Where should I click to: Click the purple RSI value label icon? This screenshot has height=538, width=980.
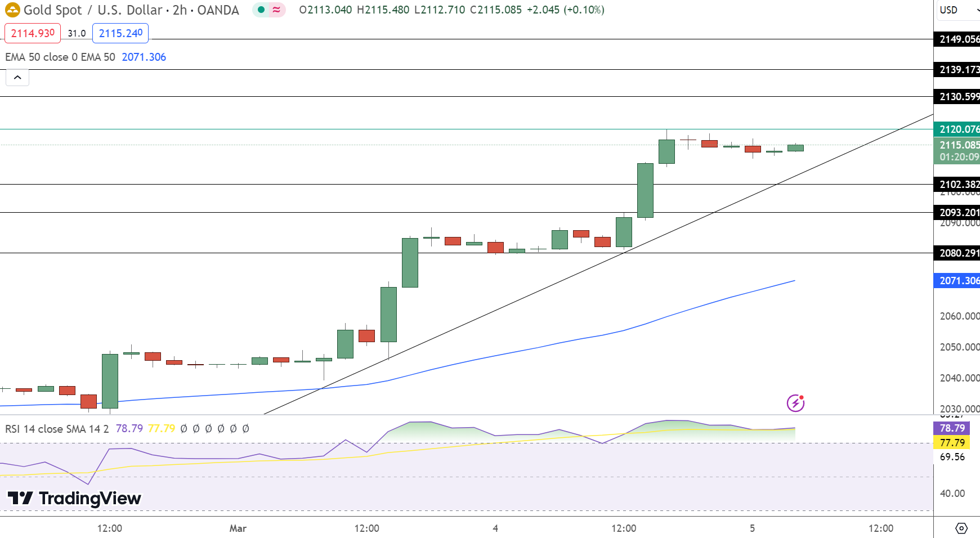(953, 428)
